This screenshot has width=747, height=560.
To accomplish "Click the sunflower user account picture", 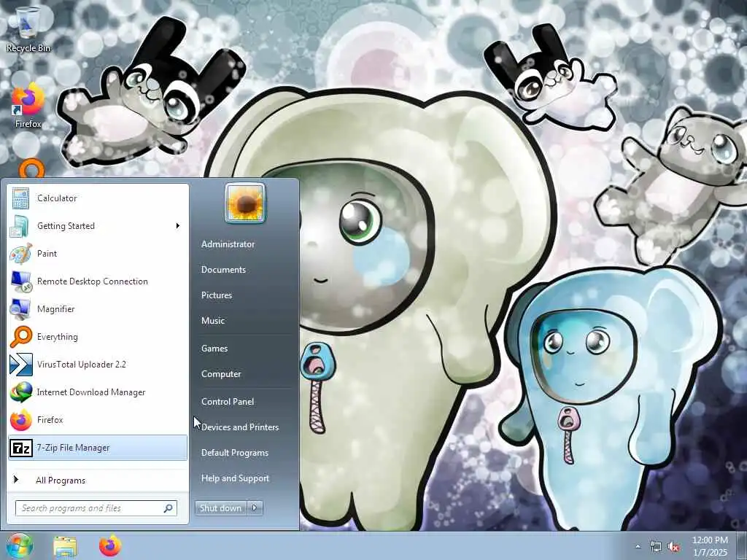I will click(245, 203).
